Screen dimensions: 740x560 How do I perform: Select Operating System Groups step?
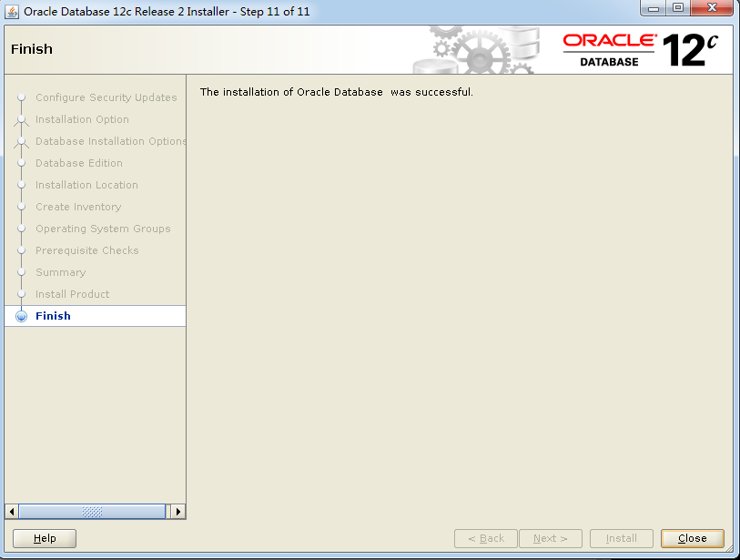click(x=103, y=229)
